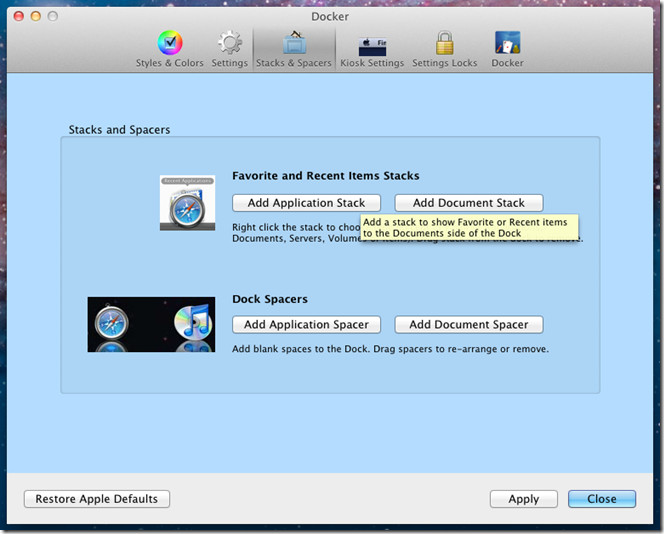
Task: Open the Docker about toolbar icon
Action: [x=507, y=42]
